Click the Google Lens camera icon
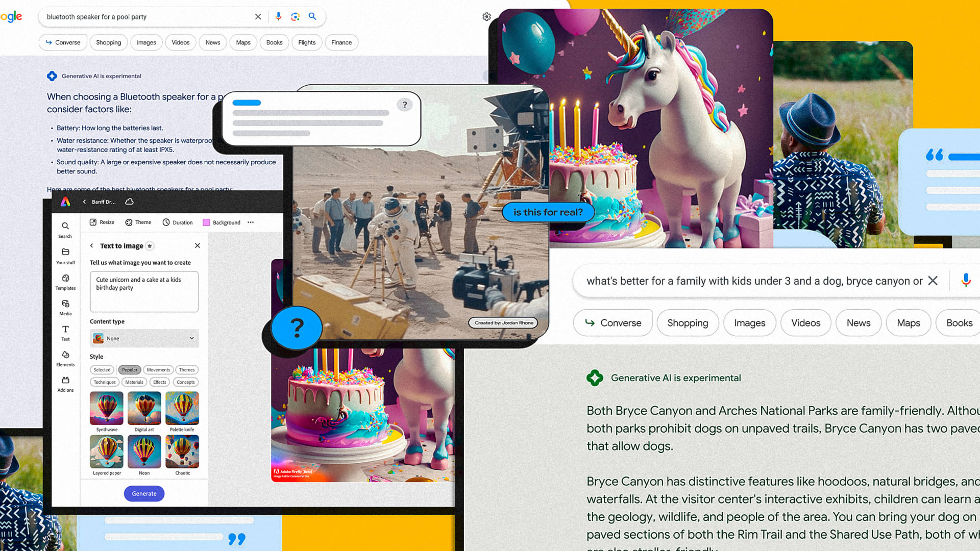The height and width of the screenshot is (551, 980). [x=295, y=16]
